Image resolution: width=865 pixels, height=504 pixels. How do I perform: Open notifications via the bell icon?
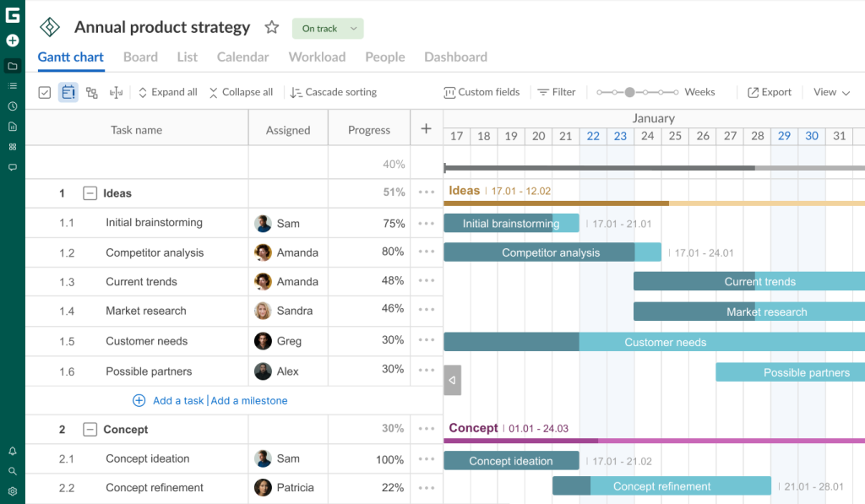pos(12,450)
